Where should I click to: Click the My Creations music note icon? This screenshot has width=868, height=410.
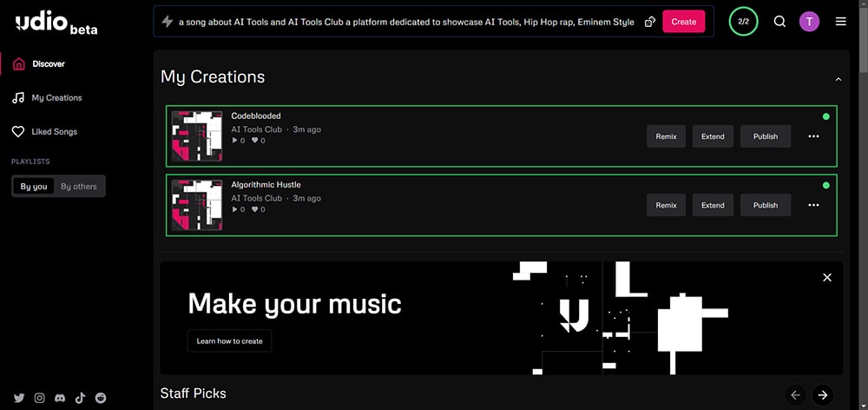tap(18, 98)
